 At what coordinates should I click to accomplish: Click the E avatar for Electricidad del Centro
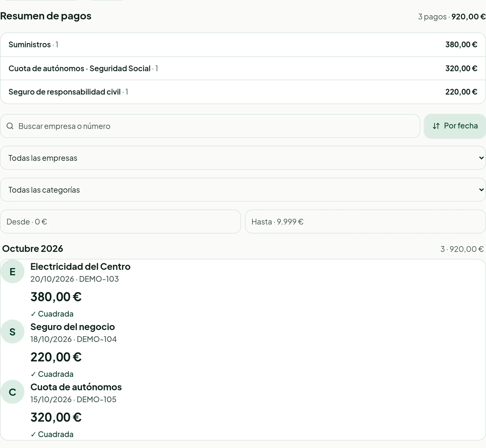(12, 272)
